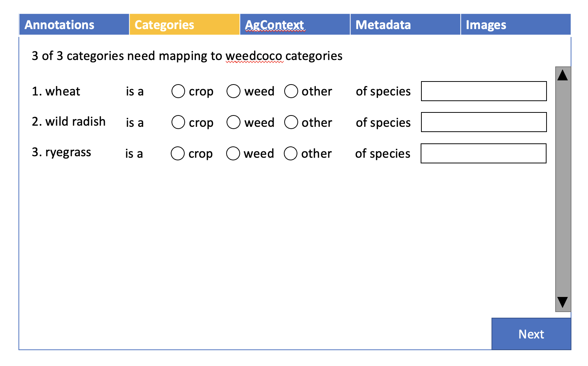Select 'other' for wheat

point(291,91)
